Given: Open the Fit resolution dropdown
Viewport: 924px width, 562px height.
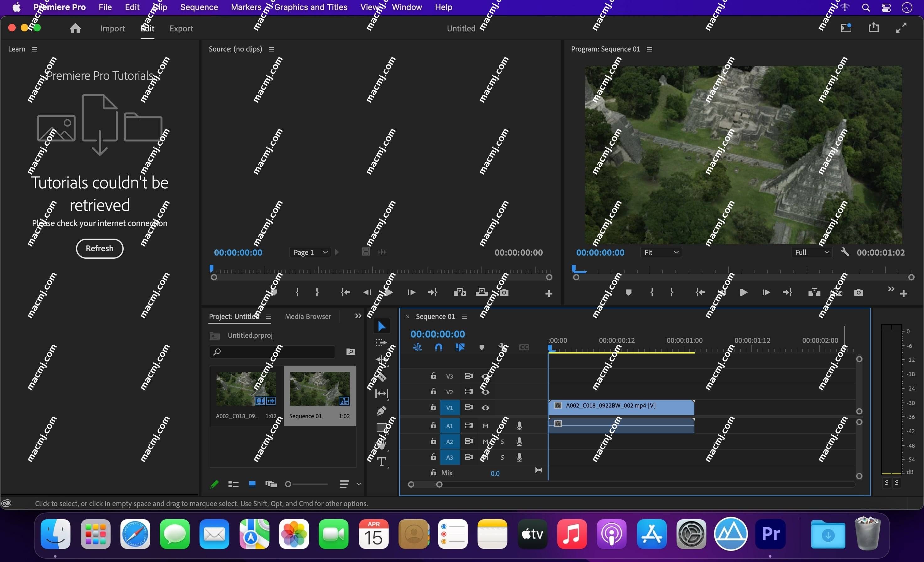Looking at the screenshot, I should pyautogui.click(x=661, y=252).
